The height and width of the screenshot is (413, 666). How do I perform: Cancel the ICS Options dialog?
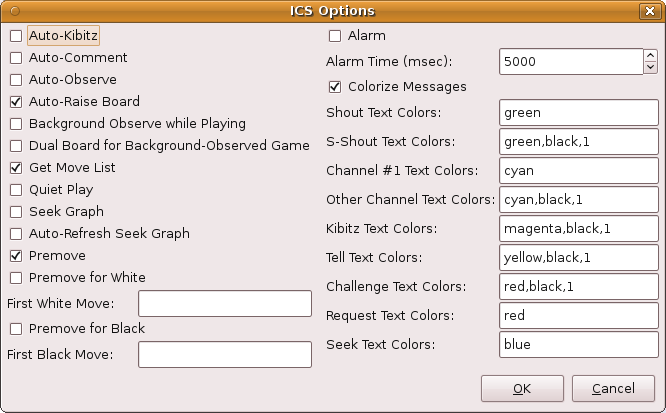coord(613,388)
